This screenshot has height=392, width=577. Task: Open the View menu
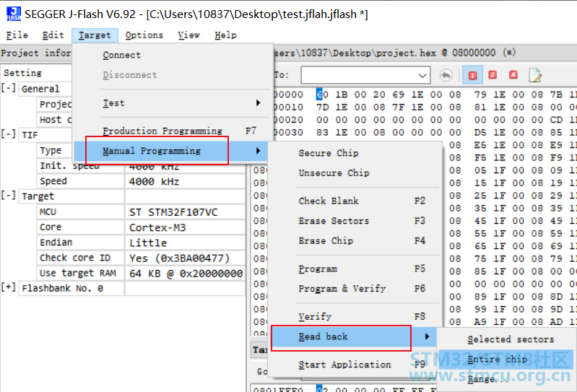[x=188, y=35]
